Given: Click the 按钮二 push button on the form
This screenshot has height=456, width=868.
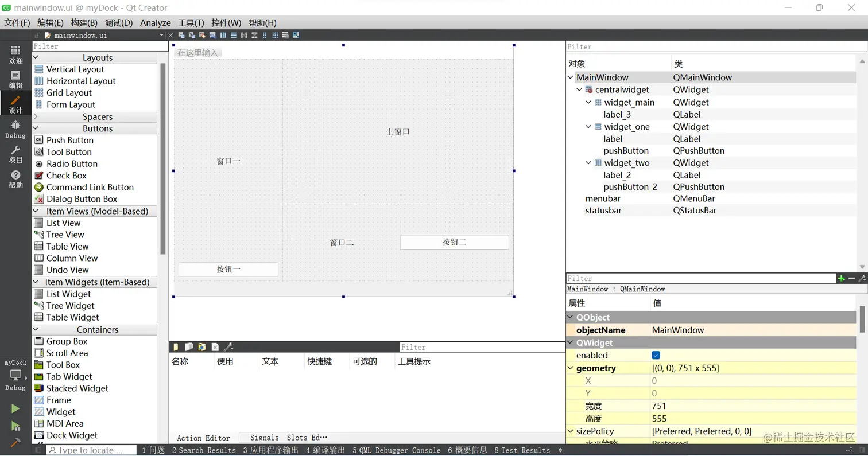Looking at the screenshot, I should tap(454, 242).
